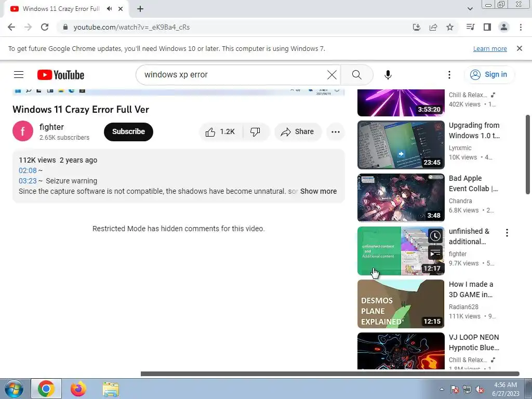Open the network tray icon
Screen dimensions: 532x399
[467, 390]
